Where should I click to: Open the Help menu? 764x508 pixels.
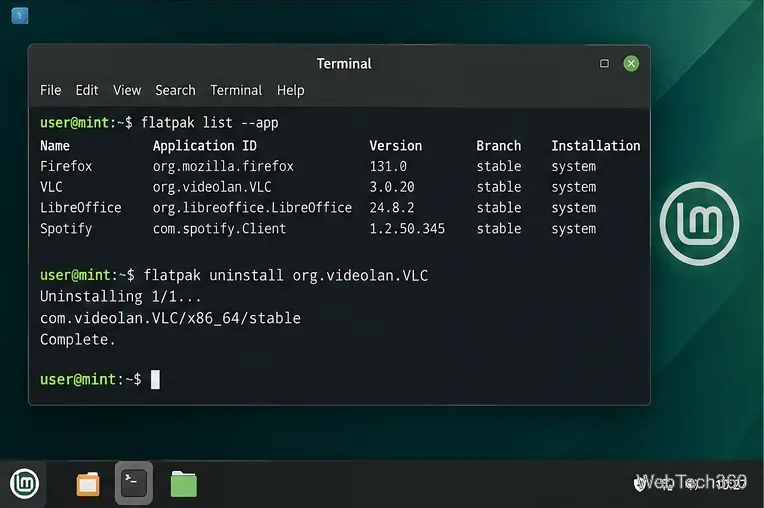[290, 90]
